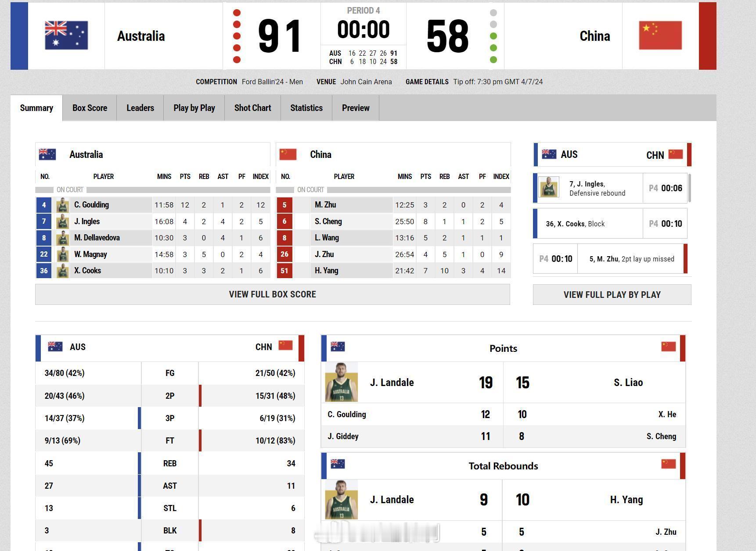Click the X. Cooks Block play-by-play entry
Image resolution: width=756 pixels, height=551 pixels.
tap(610, 224)
